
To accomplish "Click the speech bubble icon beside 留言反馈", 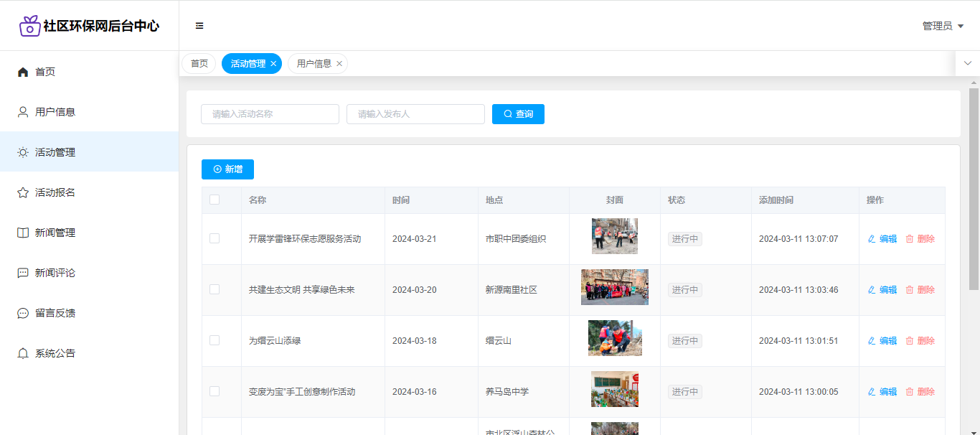I will [23, 313].
